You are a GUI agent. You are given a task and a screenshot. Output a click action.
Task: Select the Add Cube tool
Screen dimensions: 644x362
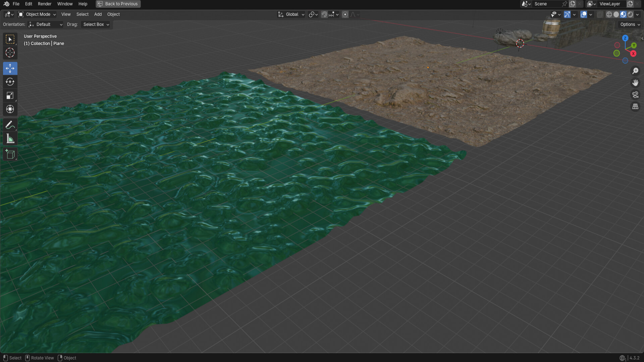pyautogui.click(x=10, y=154)
